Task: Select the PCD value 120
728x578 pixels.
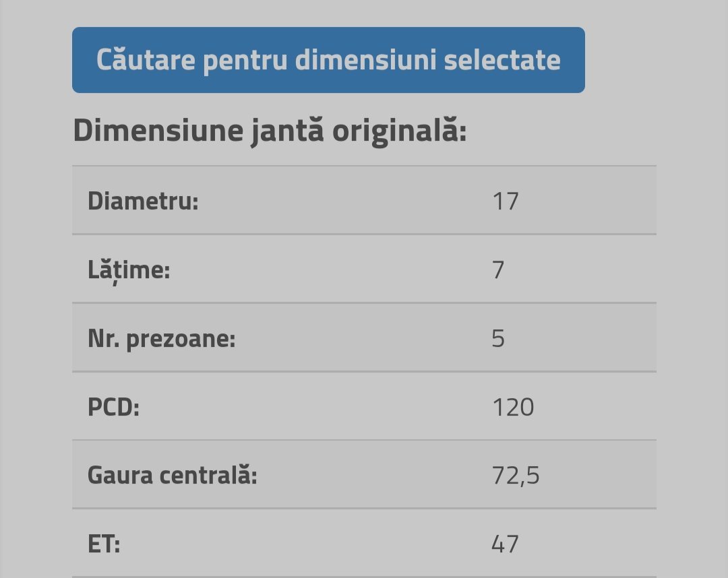Action: tap(512, 408)
